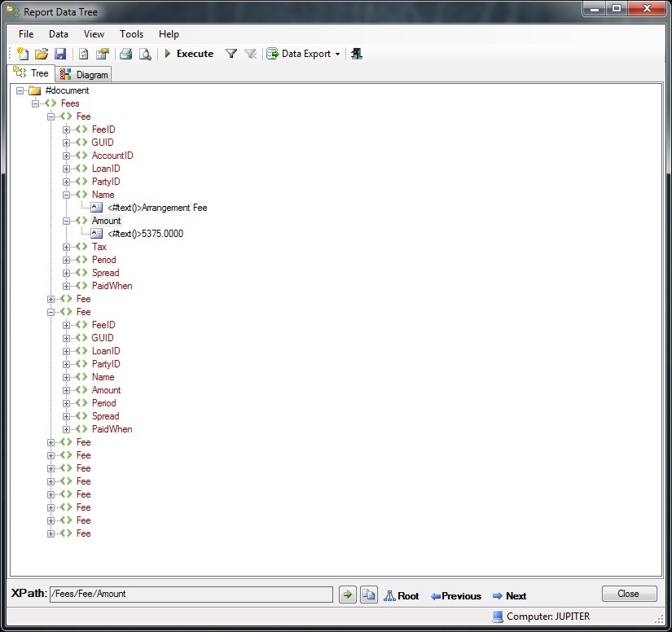672x632 pixels.
Task: Click the Next navigation button
Action: (509, 595)
